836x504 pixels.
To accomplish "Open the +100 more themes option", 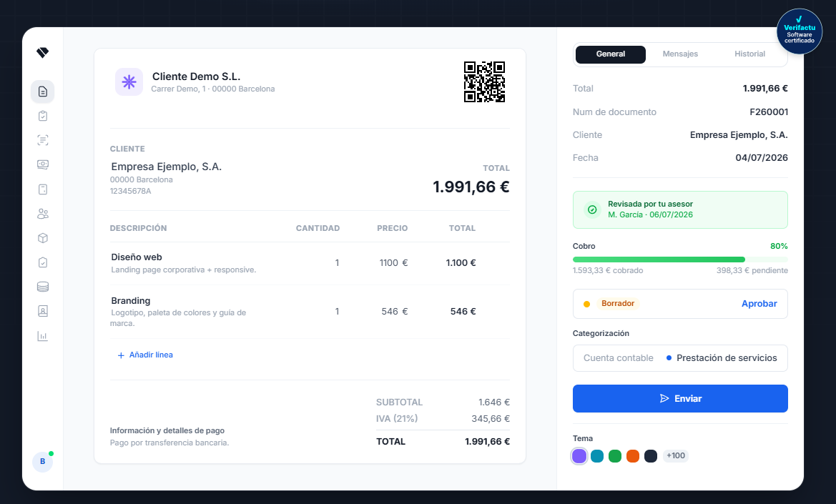I will click(x=676, y=456).
